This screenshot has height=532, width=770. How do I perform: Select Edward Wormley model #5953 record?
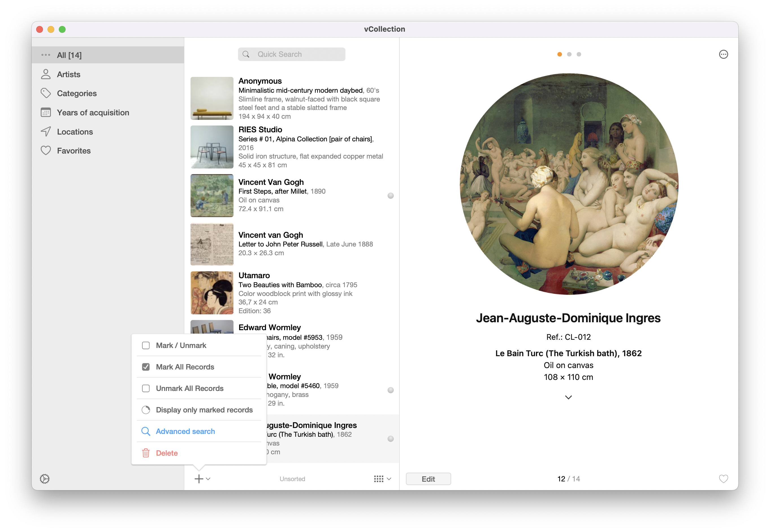pyautogui.click(x=292, y=341)
